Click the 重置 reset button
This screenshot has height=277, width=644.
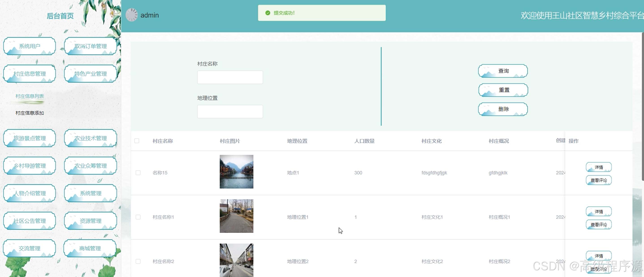tap(503, 90)
